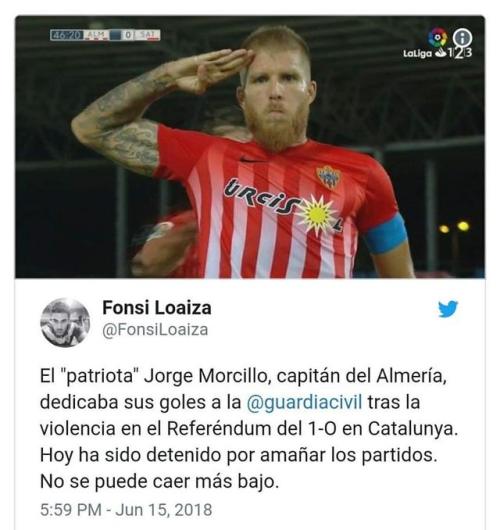
Task: Follow the @guardiacivil mention link
Action: [x=305, y=402]
